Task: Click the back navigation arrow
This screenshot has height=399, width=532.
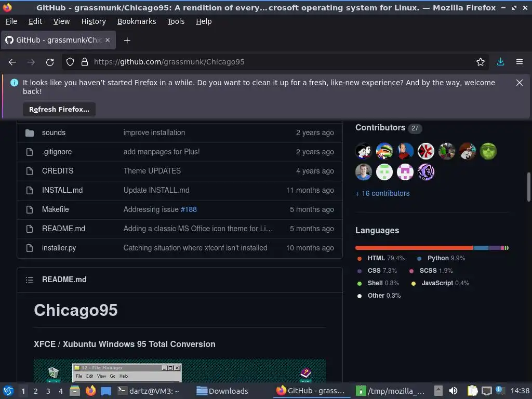Action: coord(12,62)
